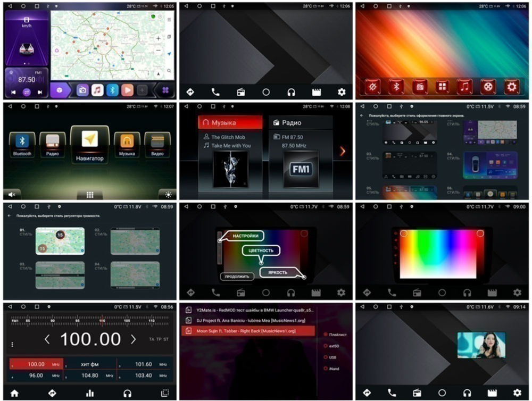Select the Радио header tab

click(300, 123)
